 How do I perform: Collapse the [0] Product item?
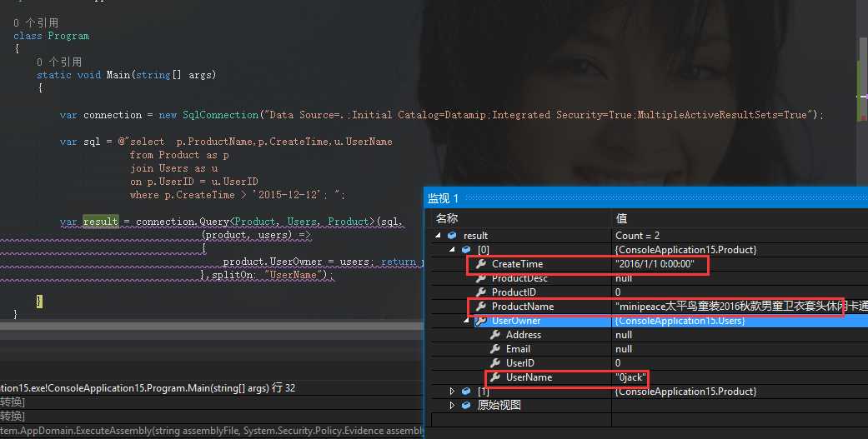coord(453,250)
